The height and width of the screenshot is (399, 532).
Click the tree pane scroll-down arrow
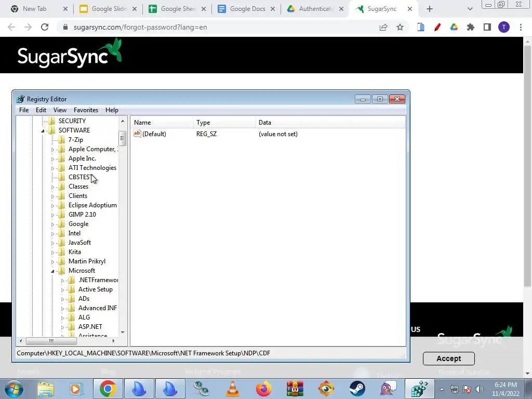tap(123, 332)
